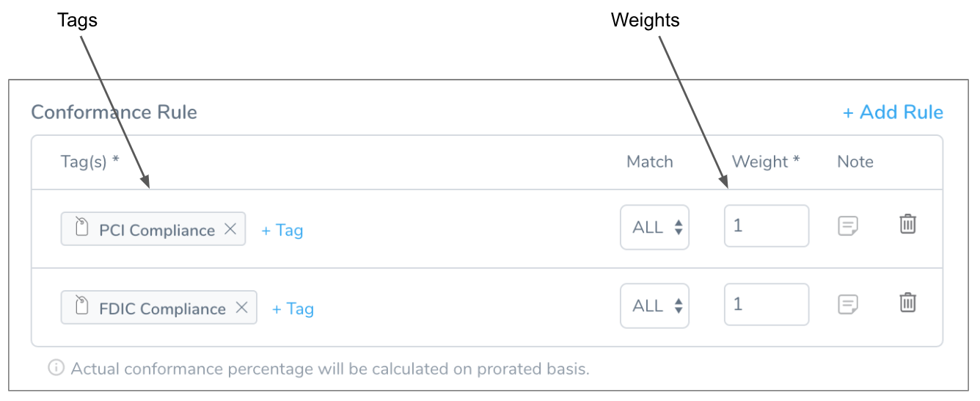980x401 pixels.
Task: Add a tag next to PCI Compliance
Action: pyautogui.click(x=282, y=231)
